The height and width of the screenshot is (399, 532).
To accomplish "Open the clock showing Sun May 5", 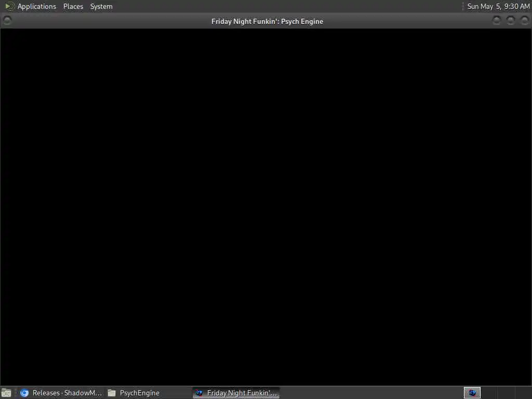I will [498, 6].
